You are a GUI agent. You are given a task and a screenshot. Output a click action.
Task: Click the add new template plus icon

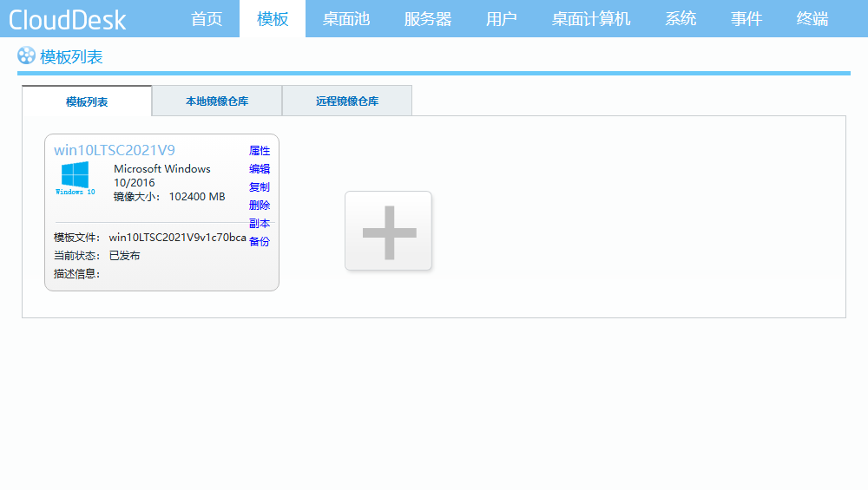pyautogui.click(x=388, y=232)
